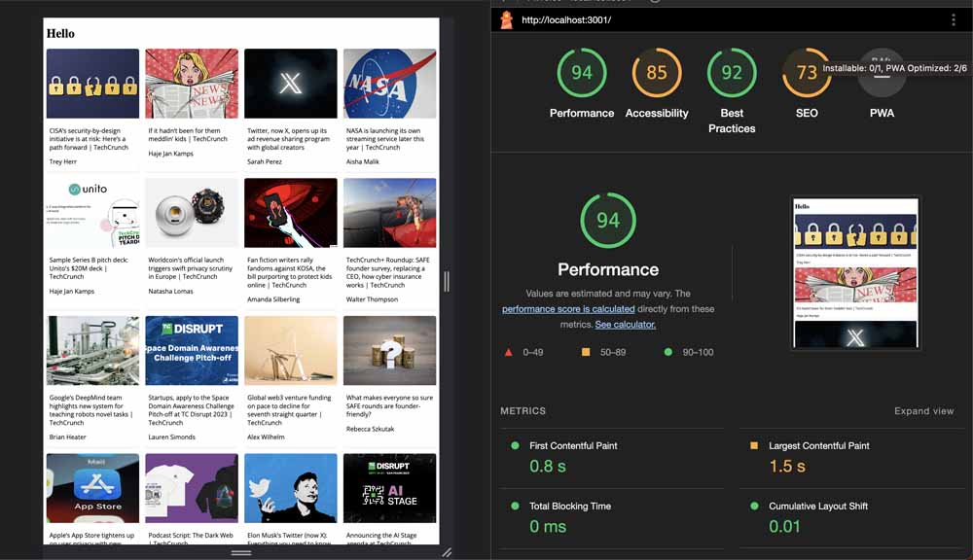Click the SEO gauge showing 73
This screenshot has height=560, width=973.
806,72
